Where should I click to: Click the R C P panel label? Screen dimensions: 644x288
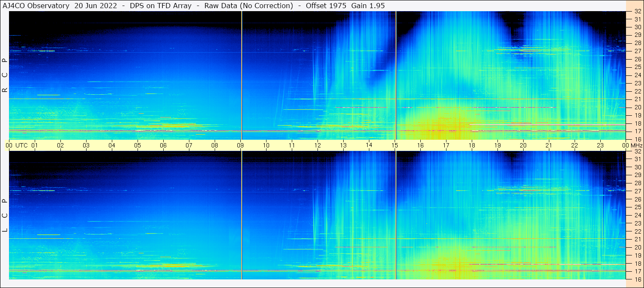point(5,75)
